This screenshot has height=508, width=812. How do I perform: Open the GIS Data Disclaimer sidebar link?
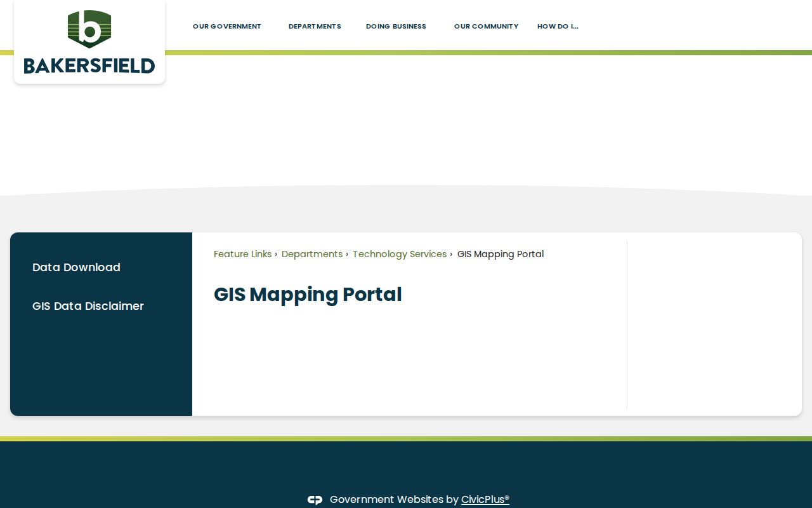pos(88,306)
